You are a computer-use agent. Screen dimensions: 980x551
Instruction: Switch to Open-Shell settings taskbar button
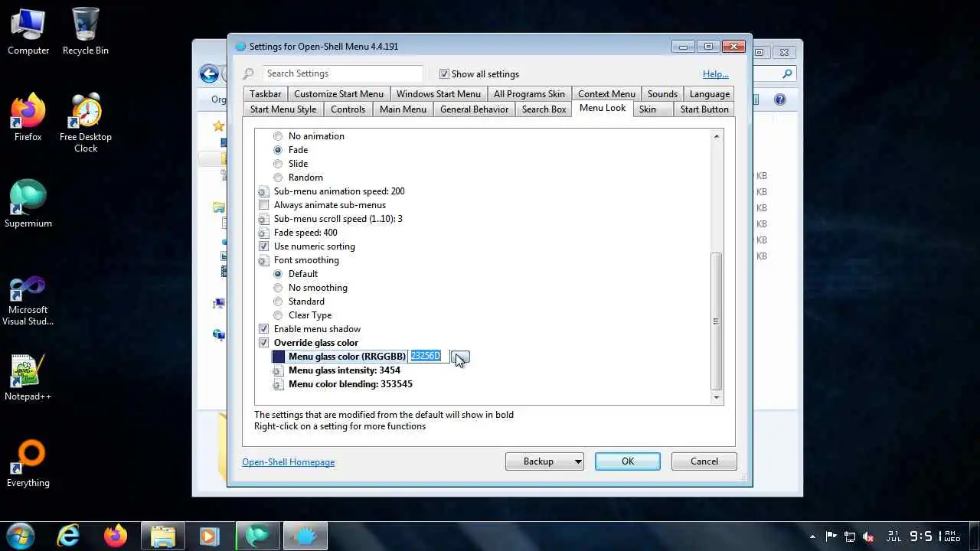305,536
